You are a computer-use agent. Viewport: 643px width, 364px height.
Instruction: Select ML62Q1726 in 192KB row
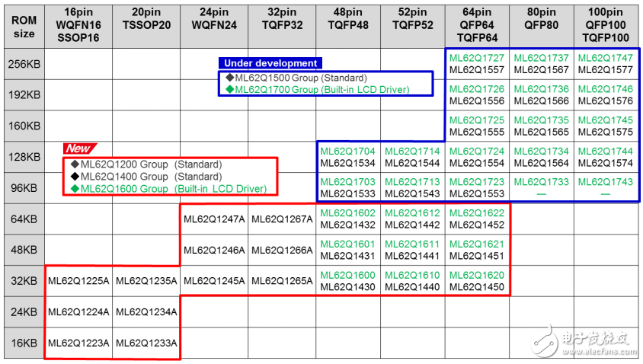pos(476,89)
